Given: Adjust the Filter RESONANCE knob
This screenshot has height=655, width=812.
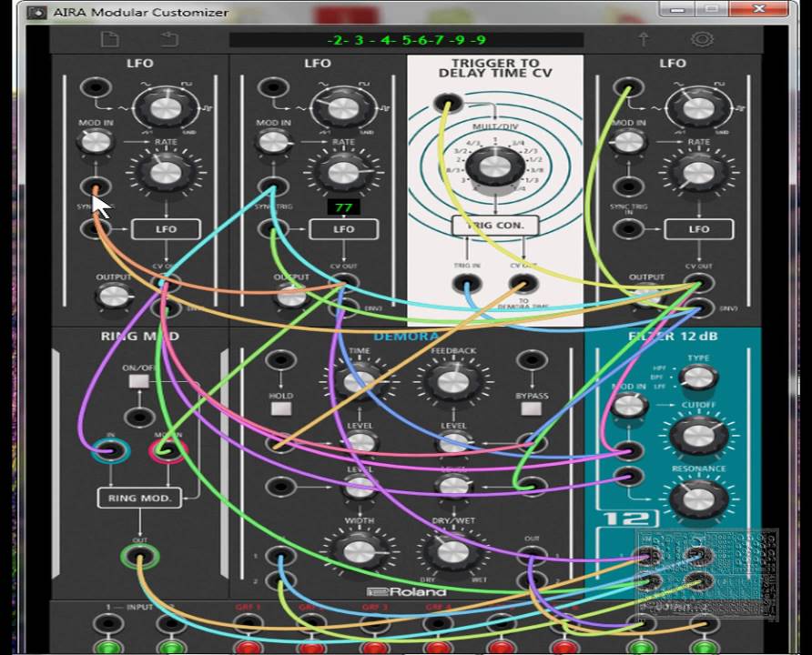Looking at the screenshot, I should pyautogui.click(x=698, y=499).
